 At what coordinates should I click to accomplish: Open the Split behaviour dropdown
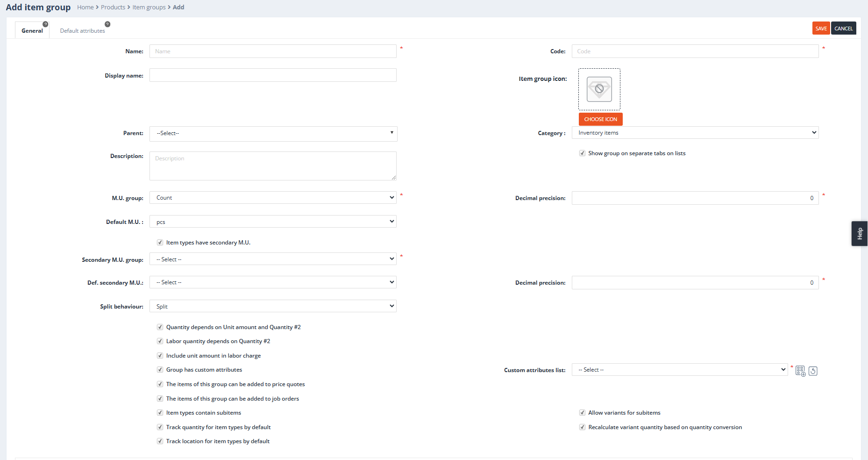point(273,306)
